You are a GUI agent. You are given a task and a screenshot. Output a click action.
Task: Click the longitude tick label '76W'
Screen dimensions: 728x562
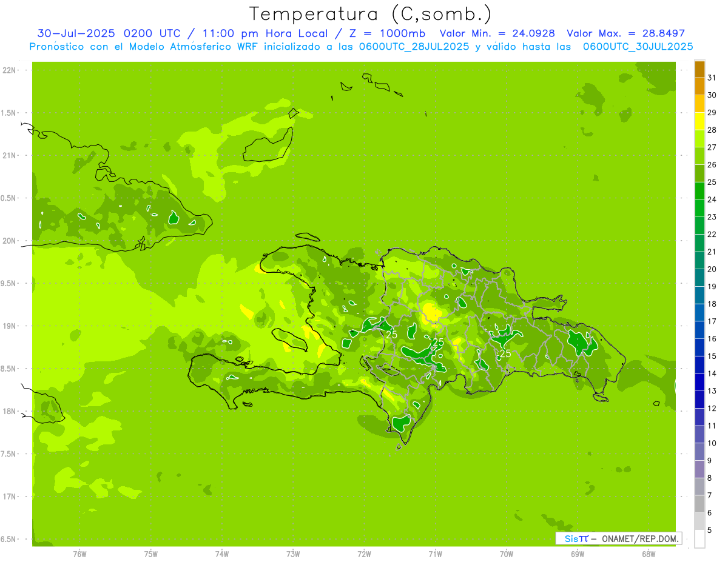point(79,554)
